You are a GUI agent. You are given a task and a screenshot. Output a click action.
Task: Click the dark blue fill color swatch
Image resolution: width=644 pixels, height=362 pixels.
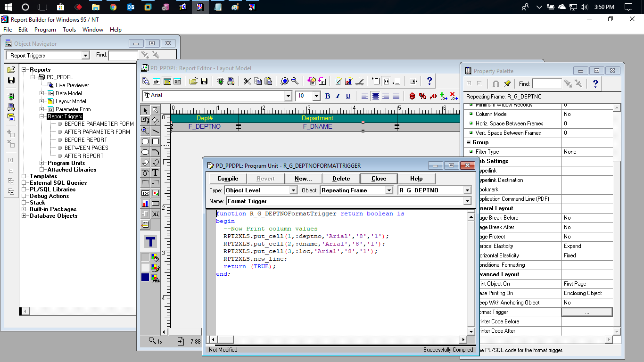tap(145, 277)
